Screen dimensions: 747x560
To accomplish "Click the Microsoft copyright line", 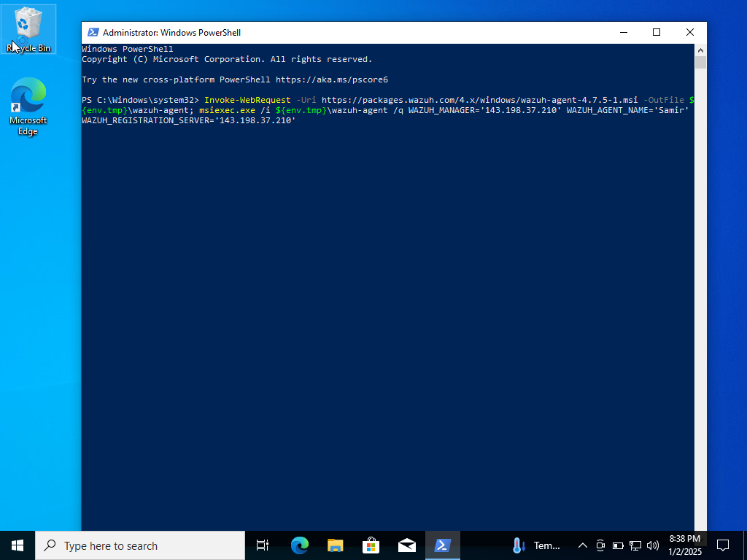I will [x=227, y=59].
